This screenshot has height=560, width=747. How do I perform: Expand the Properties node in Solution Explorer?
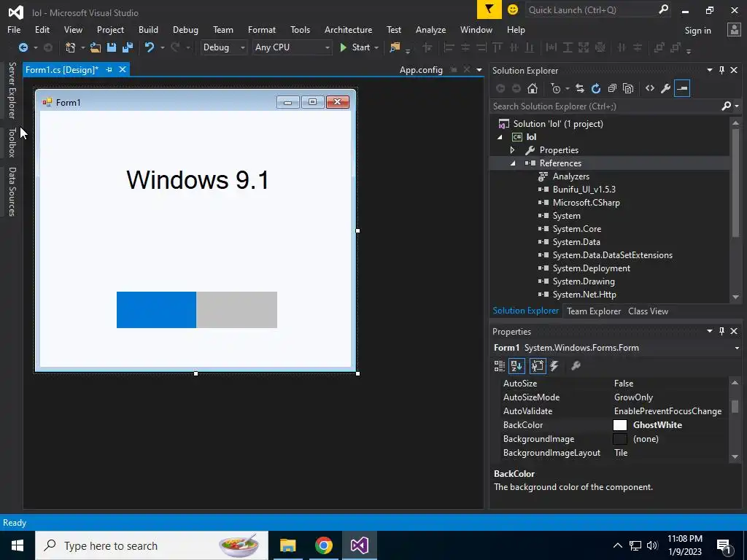pyautogui.click(x=513, y=150)
